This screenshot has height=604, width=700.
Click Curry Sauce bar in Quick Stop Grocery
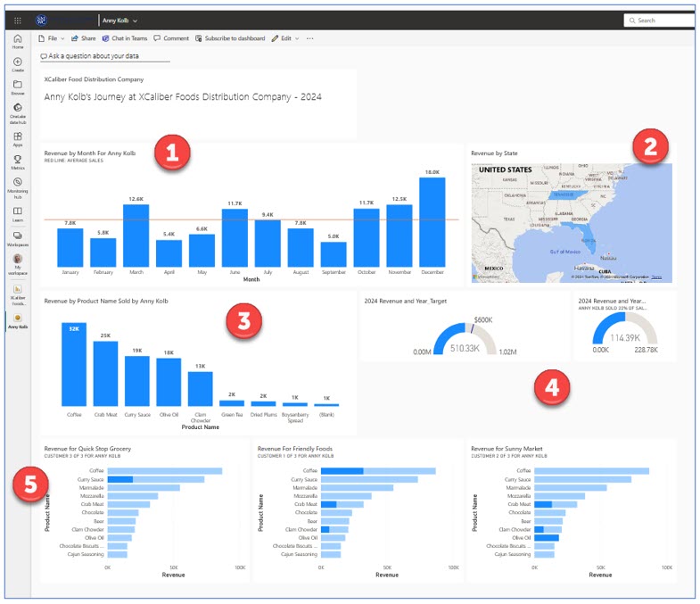pos(156,479)
